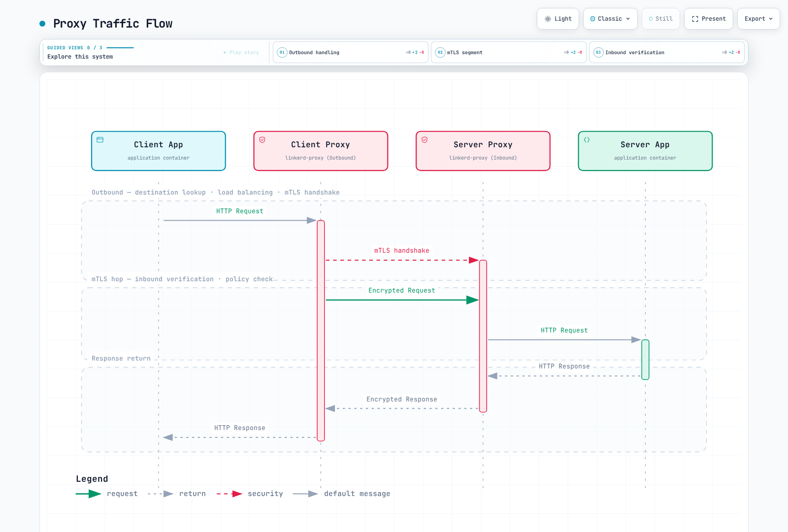
Task: Click the Client Proxy activation bar
Action: coord(321,331)
